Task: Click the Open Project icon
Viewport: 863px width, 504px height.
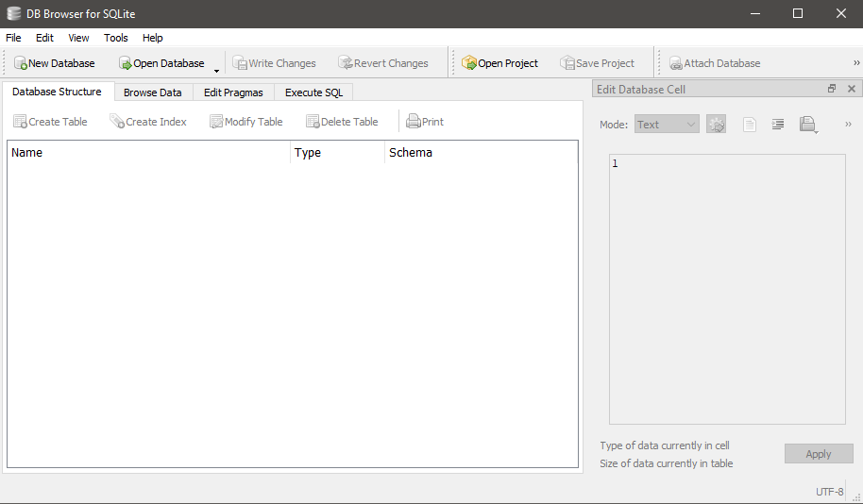Action: [469, 63]
